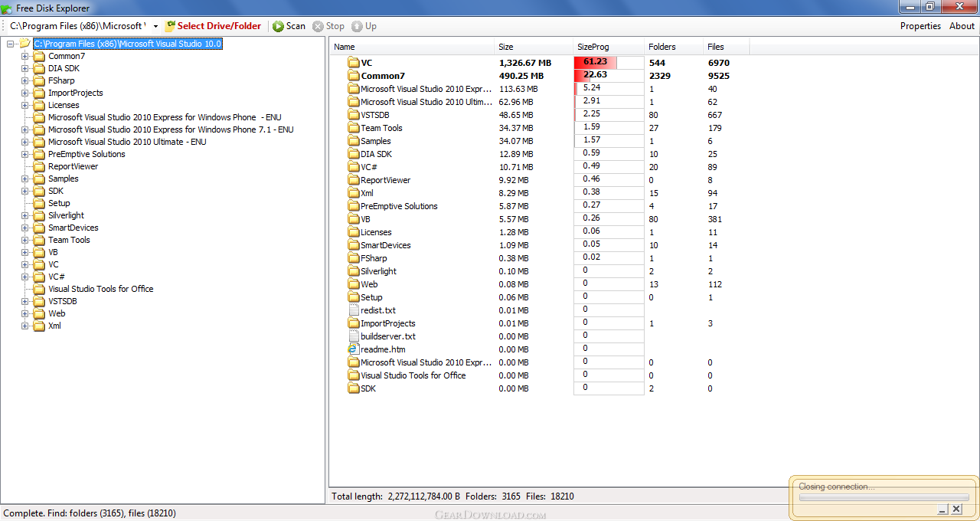The image size is (980, 521).
Task: Click the Free Disk Explorer title icon
Action: pos(7,8)
